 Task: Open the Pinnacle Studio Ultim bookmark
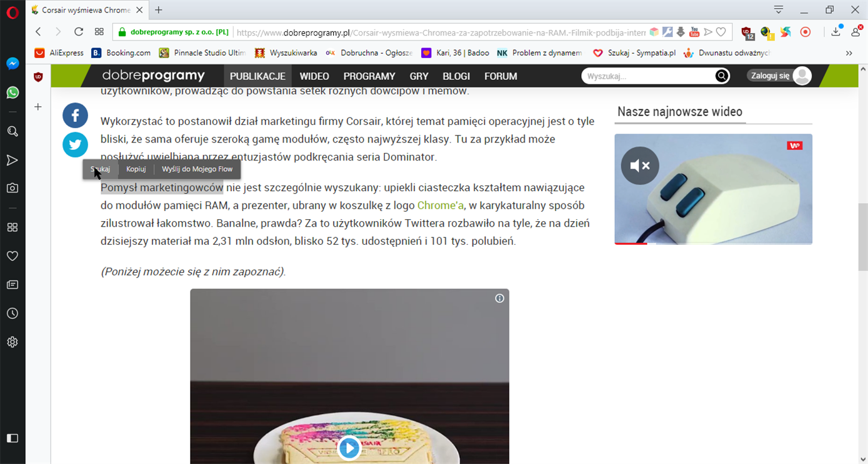pyautogui.click(x=202, y=53)
